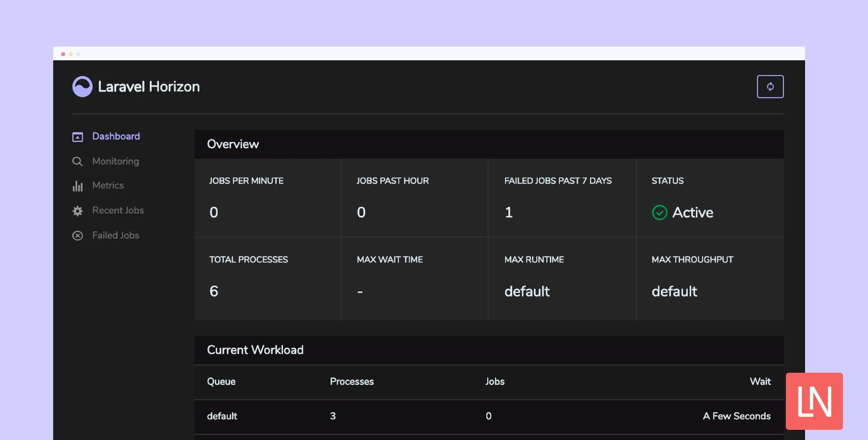Click the Failed Jobs circled-x icon

(x=77, y=235)
